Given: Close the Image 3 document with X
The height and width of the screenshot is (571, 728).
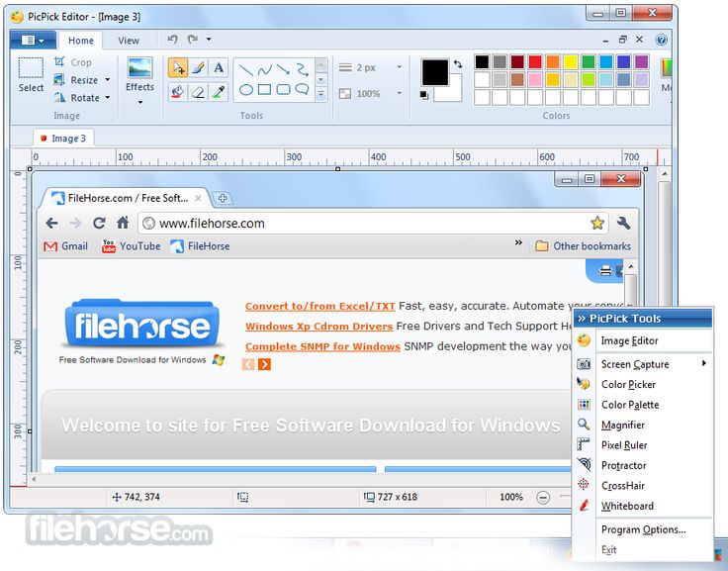Looking at the screenshot, I should (x=640, y=40).
